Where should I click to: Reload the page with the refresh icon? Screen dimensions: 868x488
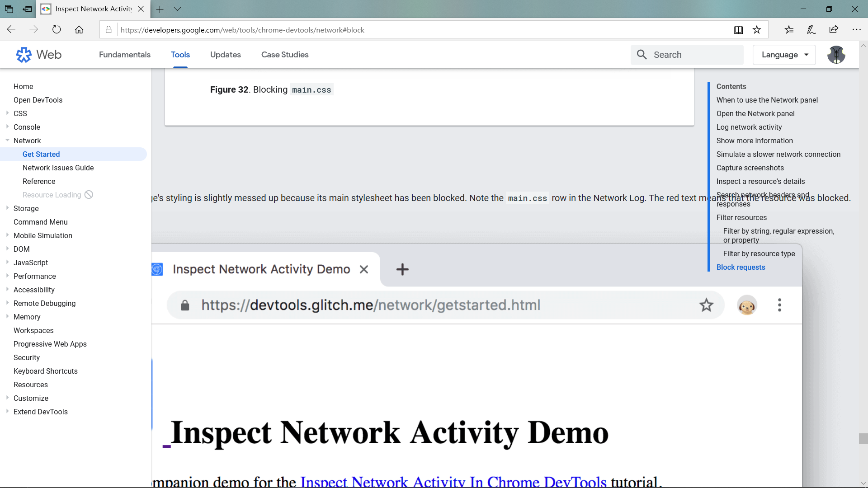57,29
